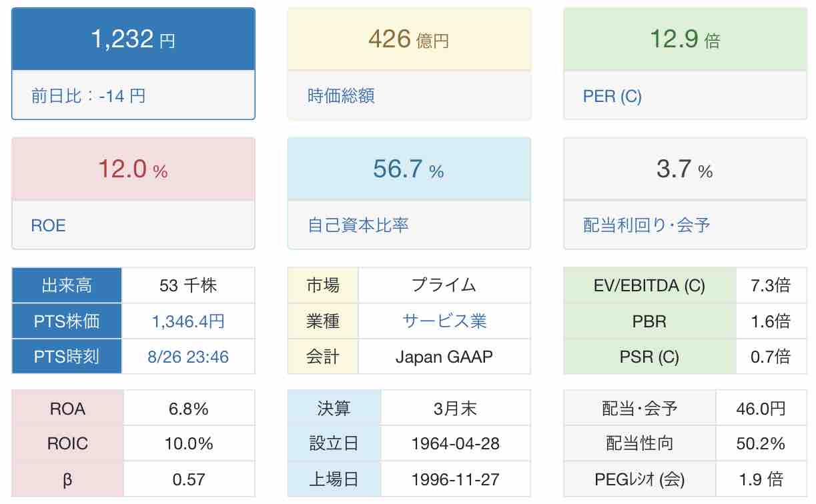Open the サービス業 industry link
Image resolution: width=816 pixels, height=504 pixels.
pos(444,321)
